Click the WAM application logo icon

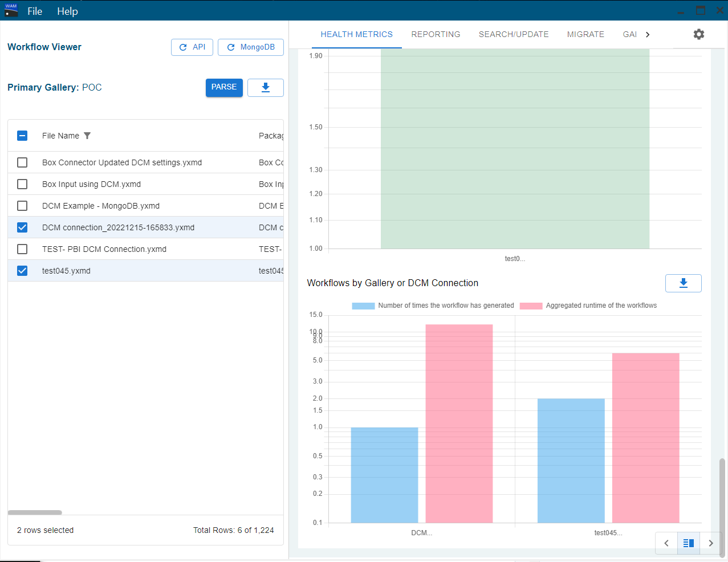click(11, 10)
